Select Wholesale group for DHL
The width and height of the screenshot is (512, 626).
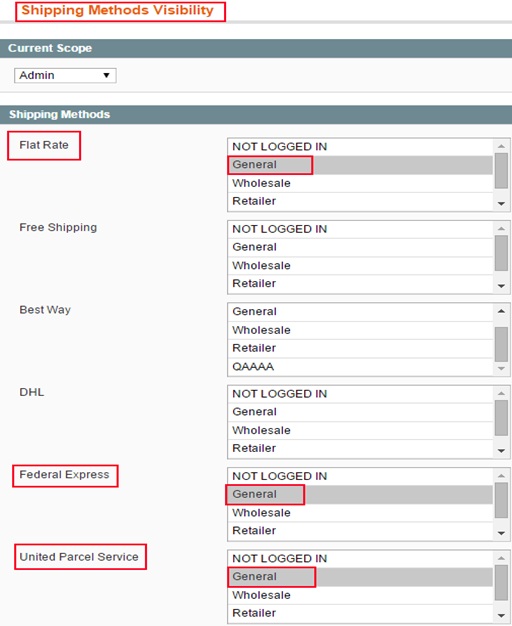(360, 430)
